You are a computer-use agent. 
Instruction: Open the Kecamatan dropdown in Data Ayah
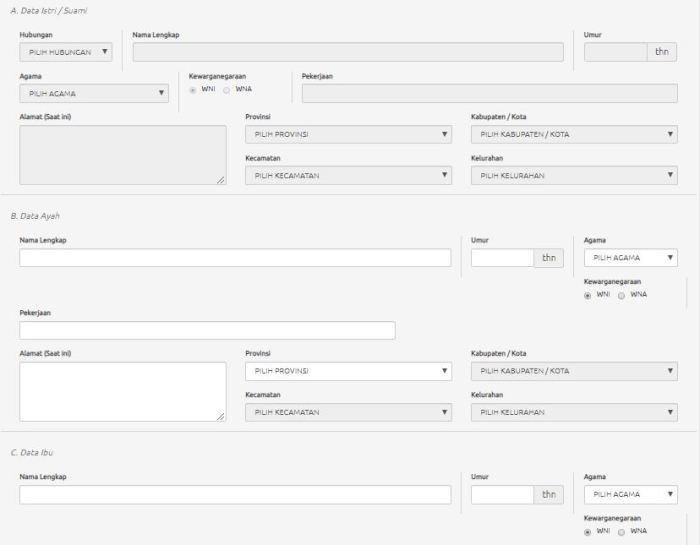click(x=348, y=412)
